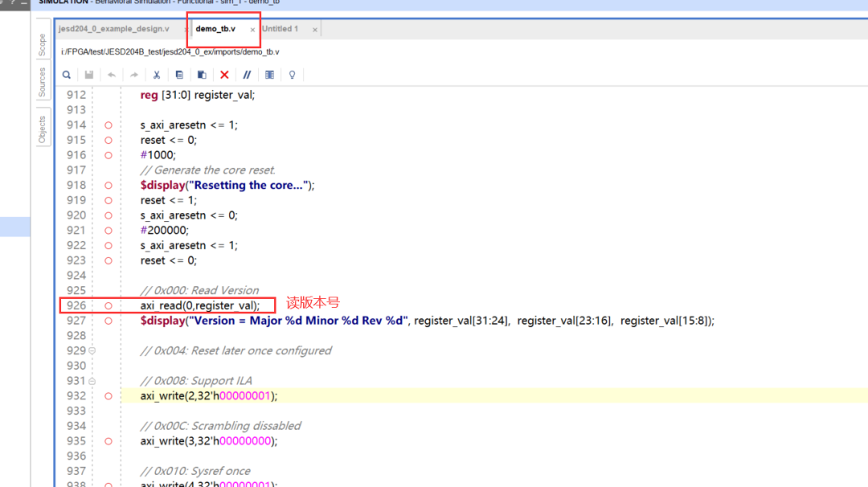Toggle breakpoint on line 914
Image resolution: width=868 pixels, height=487 pixels.
click(108, 125)
